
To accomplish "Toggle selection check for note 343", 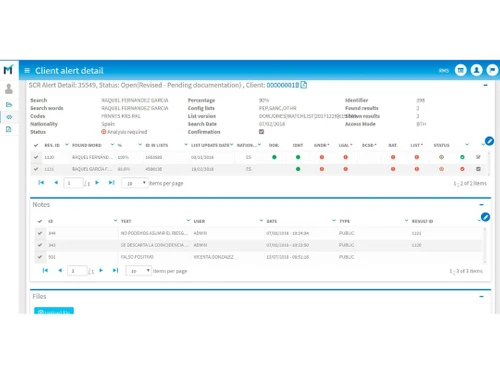I will coord(40,245).
